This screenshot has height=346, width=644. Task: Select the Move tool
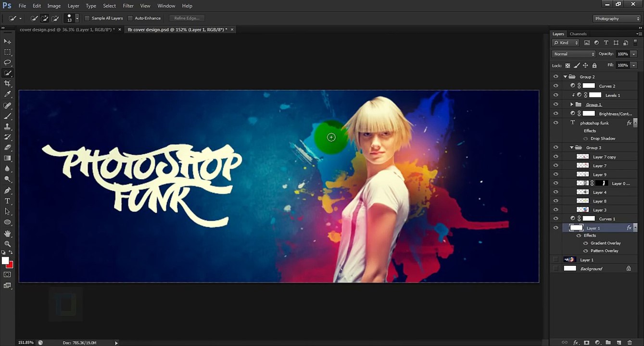click(8, 42)
